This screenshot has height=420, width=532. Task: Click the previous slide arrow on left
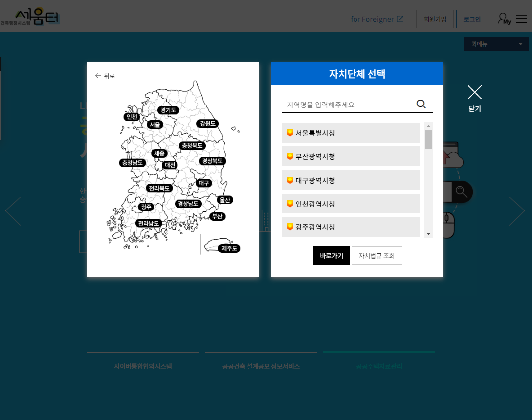(x=13, y=211)
